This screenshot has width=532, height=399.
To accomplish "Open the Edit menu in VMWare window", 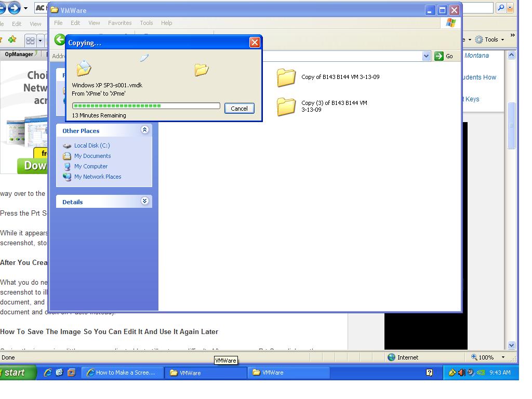I will (x=75, y=23).
